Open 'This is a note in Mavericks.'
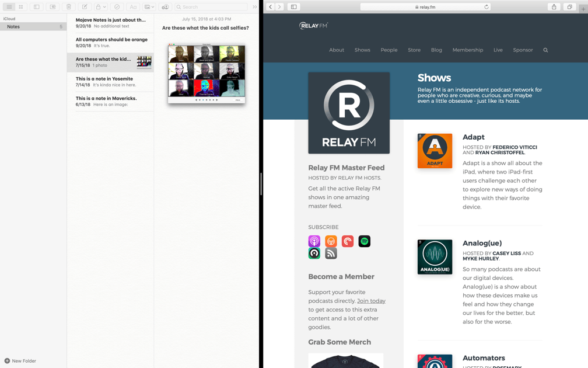588x368 pixels. point(110,102)
